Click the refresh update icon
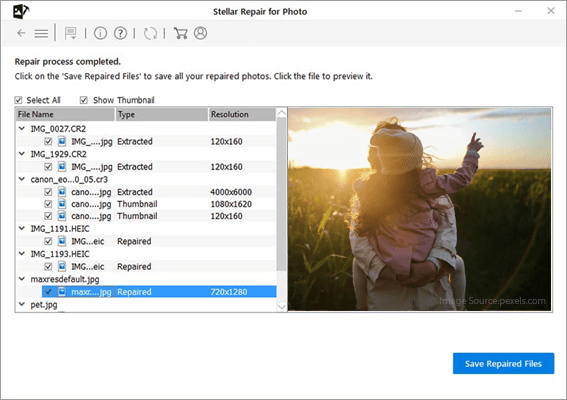This screenshot has width=567, height=400. tap(150, 33)
